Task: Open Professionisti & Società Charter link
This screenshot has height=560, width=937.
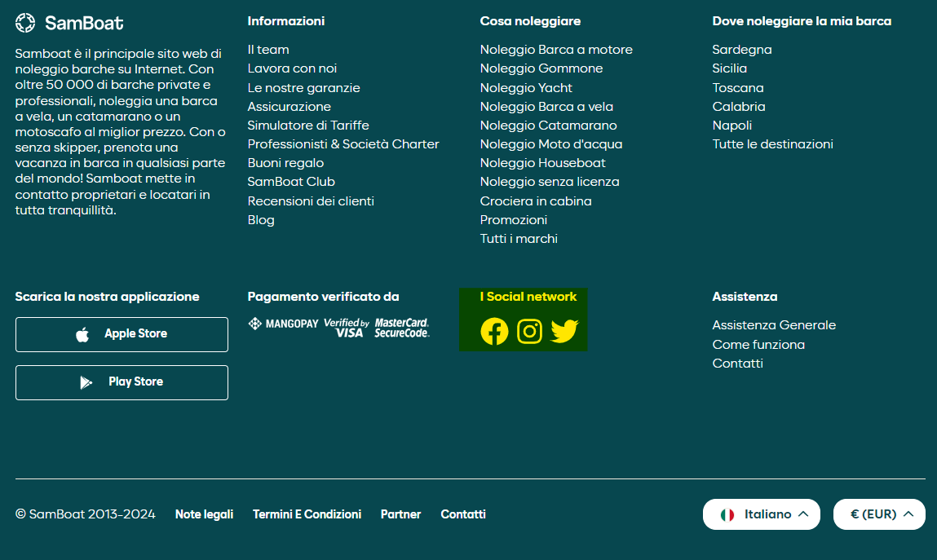Action: (x=343, y=144)
